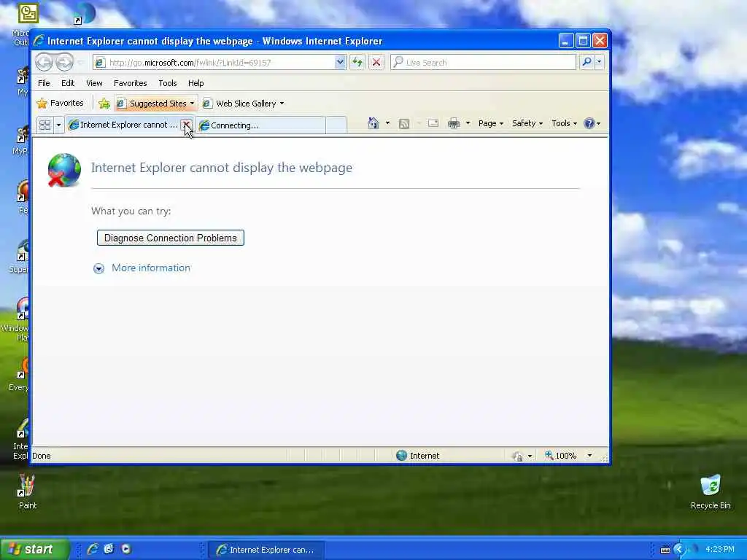Expand the Web Slice Gallery dropdown arrow
Viewport: 747px width, 560px height.
(282, 104)
